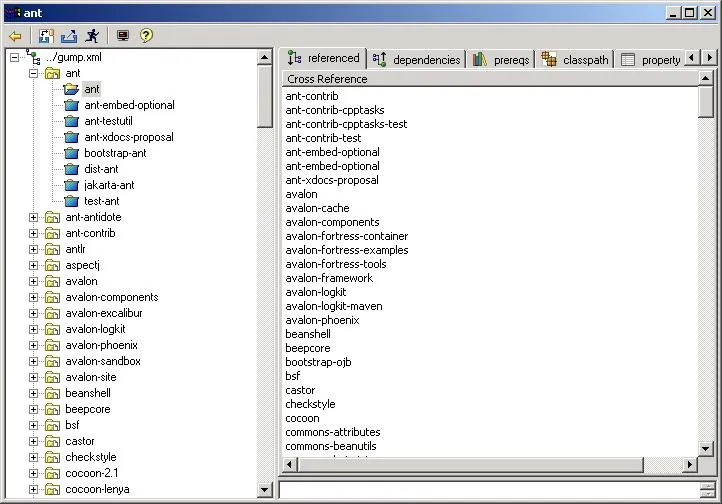Click the tab strip's left scroll arrow
This screenshot has width=722, height=504.
click(x=692, y=58)
